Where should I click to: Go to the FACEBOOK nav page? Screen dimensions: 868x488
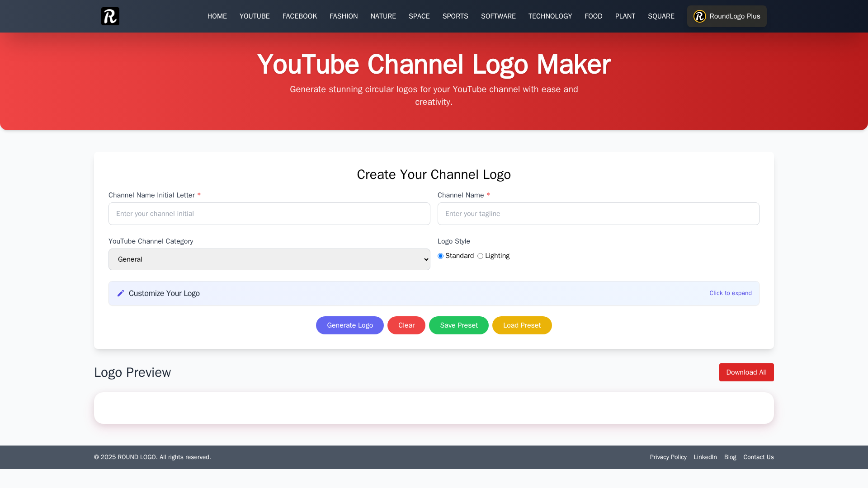(x=299, y=16)
